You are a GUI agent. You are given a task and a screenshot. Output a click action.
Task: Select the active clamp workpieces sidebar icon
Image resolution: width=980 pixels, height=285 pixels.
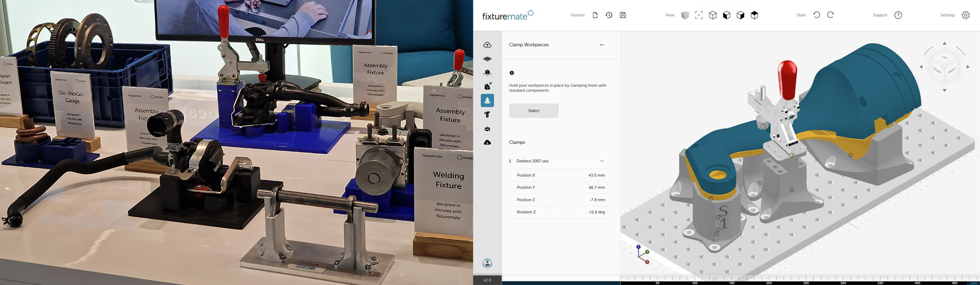pos(487,101)
